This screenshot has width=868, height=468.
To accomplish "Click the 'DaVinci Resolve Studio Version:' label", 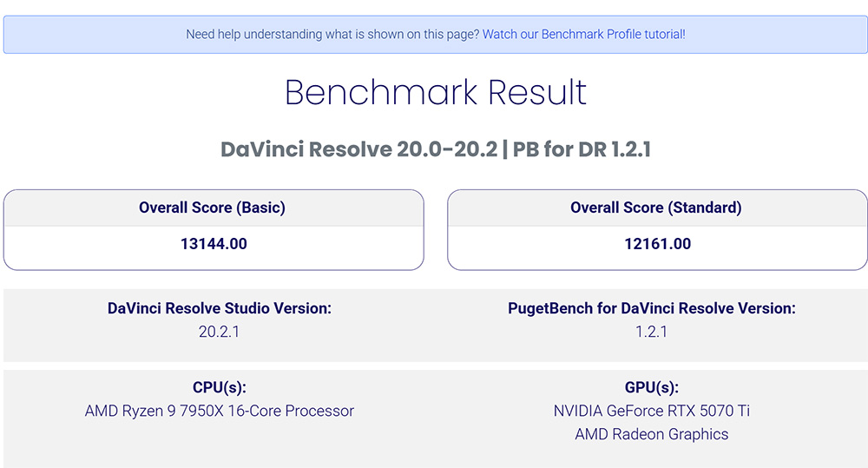I will click(x=220, y=308).
